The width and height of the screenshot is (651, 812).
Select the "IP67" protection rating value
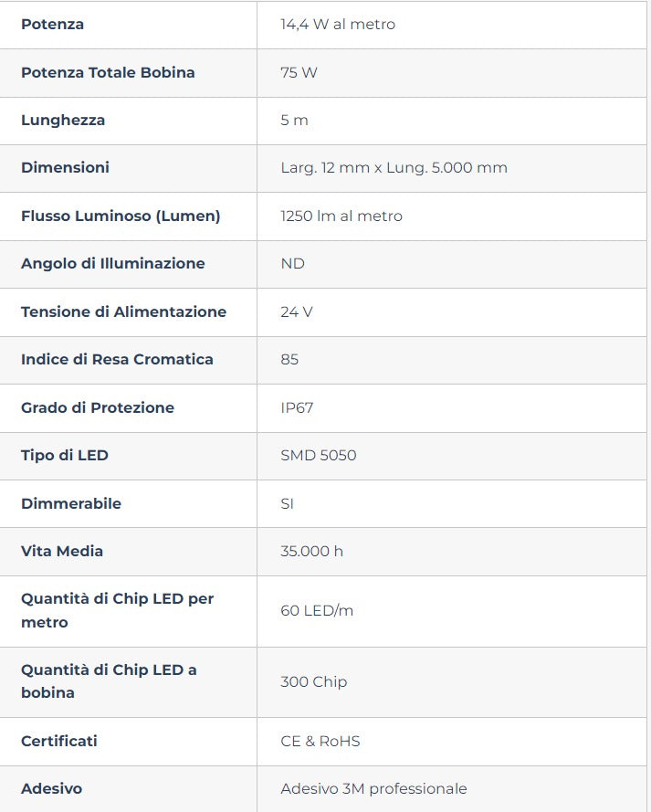coord(297,407)
